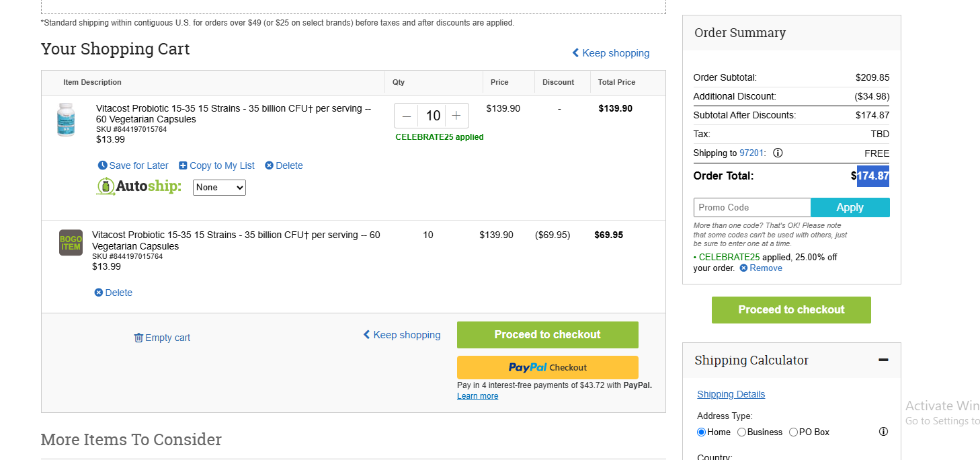Click the Additional Discount value ($34.98)
Viewport: 980px width, 460px height.
coord(872,96)
